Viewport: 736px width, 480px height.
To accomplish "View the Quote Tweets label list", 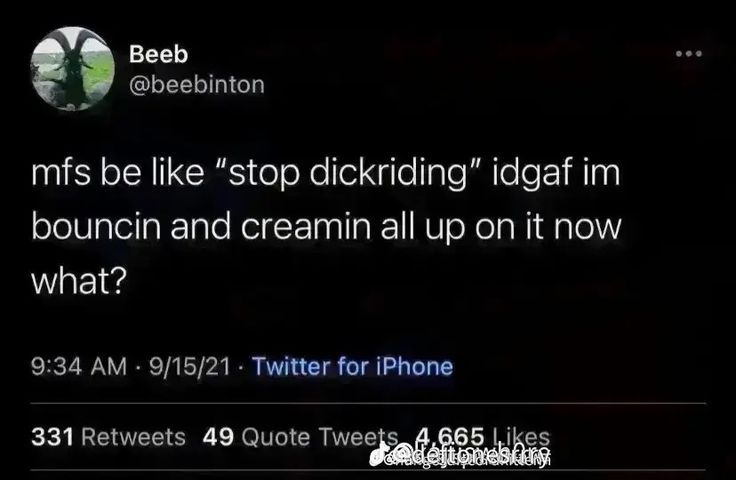I will click(320, 437).
